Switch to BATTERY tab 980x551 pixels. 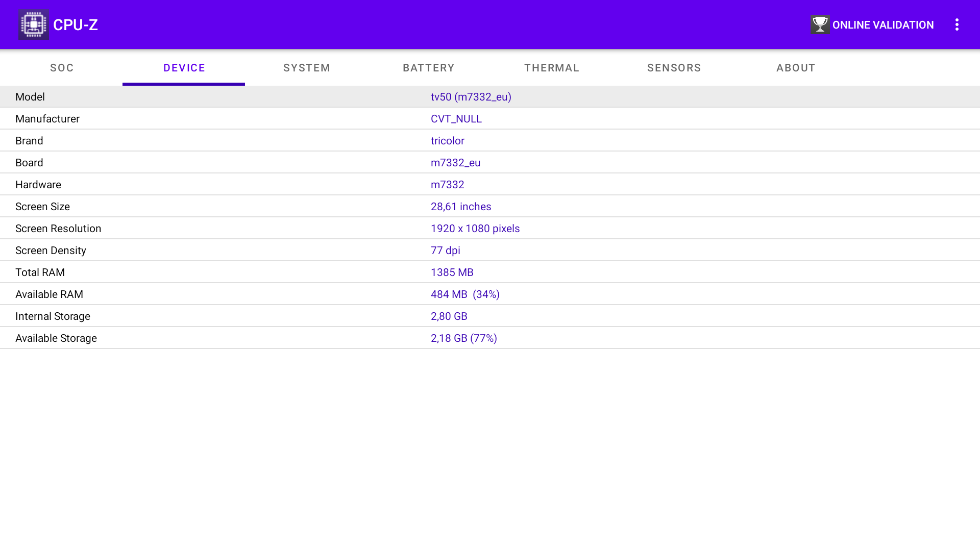pyautogui.click(x=429, y=67)
